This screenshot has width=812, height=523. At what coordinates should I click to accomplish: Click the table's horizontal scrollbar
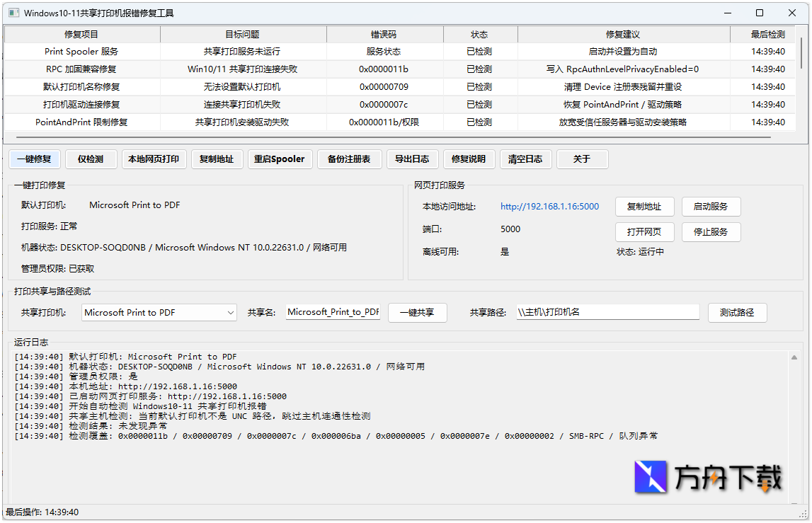pyautogui.click(x=393, y=137)
